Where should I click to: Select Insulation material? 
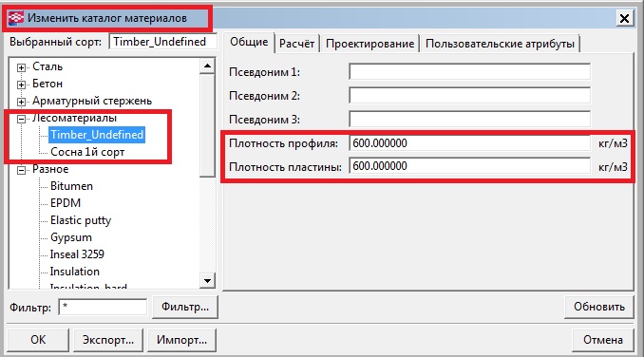[74, 272]
